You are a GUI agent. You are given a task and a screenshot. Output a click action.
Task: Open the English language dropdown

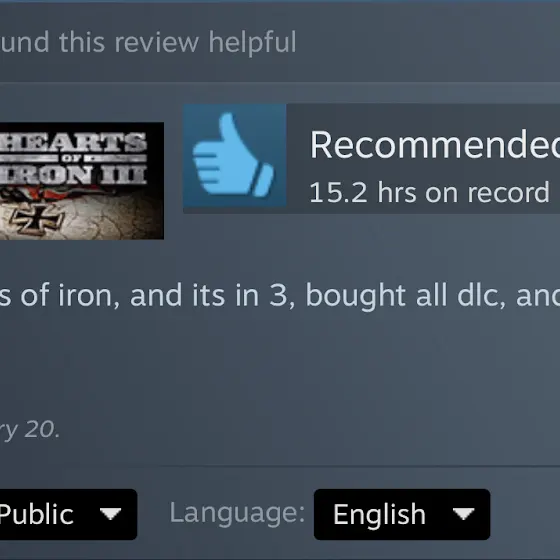point(402,514)
